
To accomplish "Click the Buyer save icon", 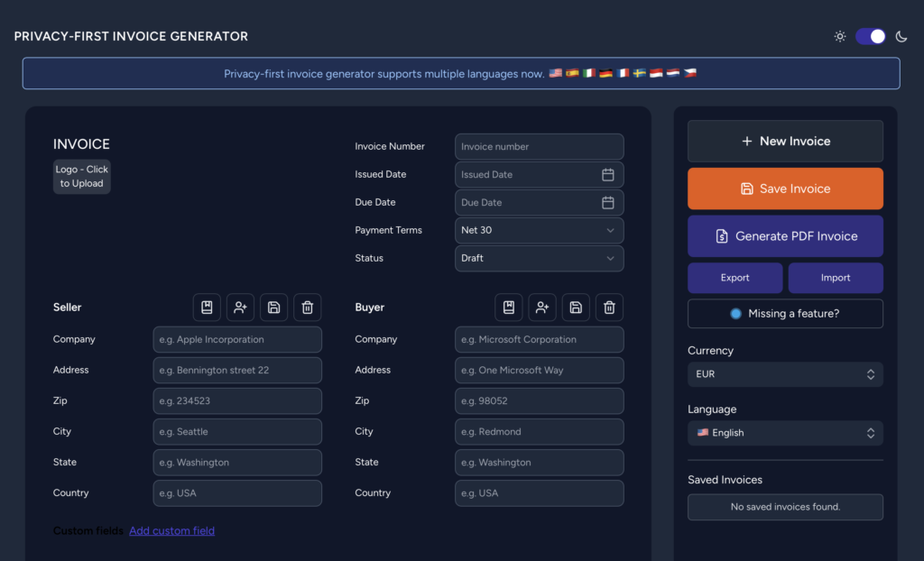I will click(x=576, y=308).
